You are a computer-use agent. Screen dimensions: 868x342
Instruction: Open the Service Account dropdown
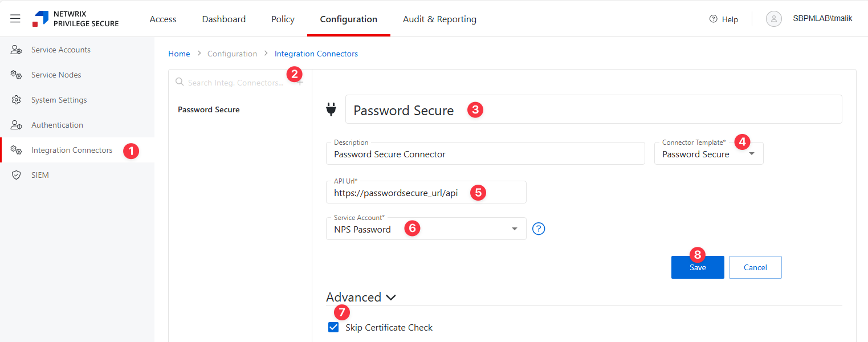(514, 229)
